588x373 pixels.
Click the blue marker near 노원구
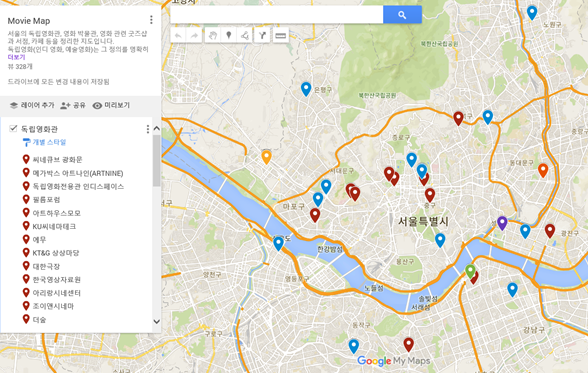click(532, 12)
